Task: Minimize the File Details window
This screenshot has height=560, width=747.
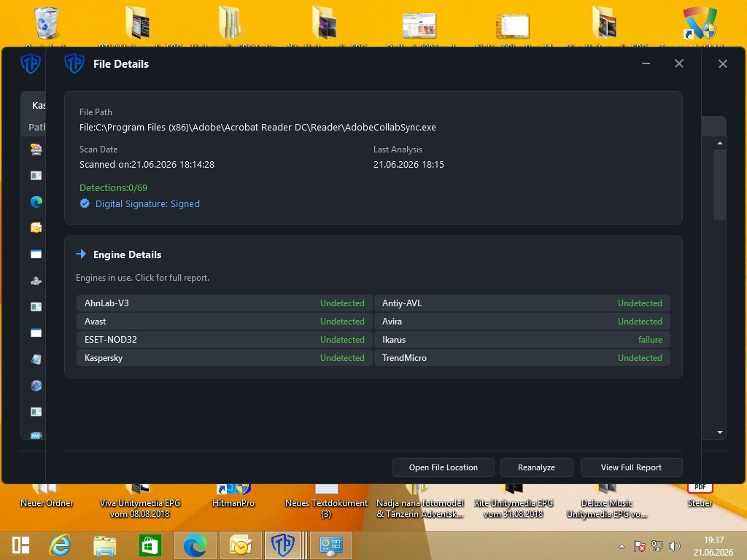Action: pos(646,63)
